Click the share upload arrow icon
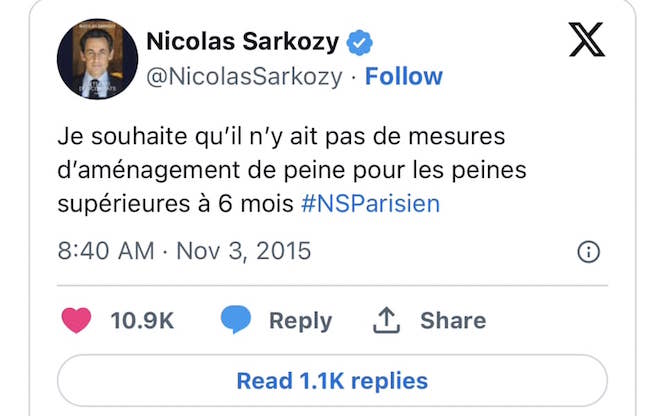The height and width of the screenshot is (416, 665). point(386,321)
